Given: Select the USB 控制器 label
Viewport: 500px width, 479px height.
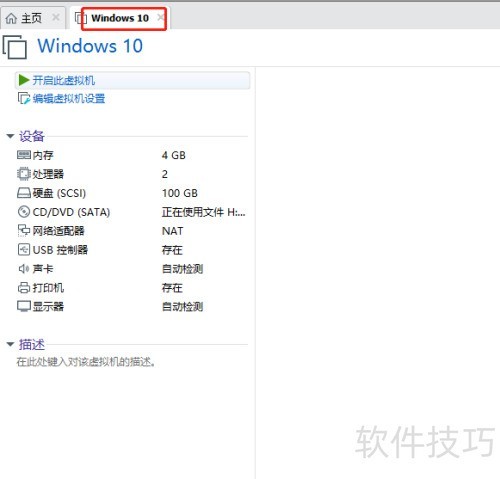Looking at the screenshot, I should pos(60,250).
